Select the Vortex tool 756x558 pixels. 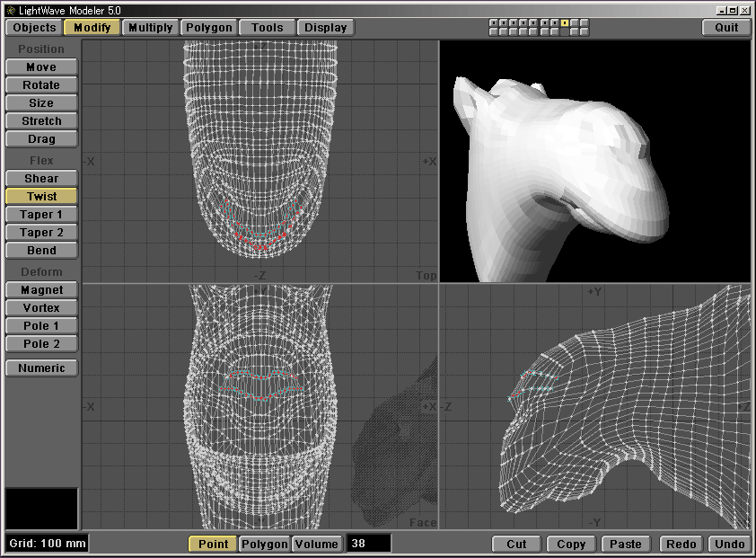41,308
